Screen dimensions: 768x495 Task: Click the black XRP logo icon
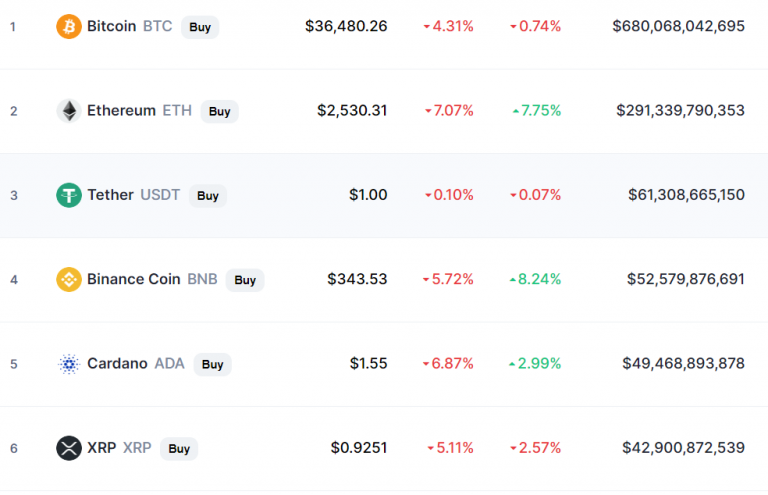(x=69, y=448)
